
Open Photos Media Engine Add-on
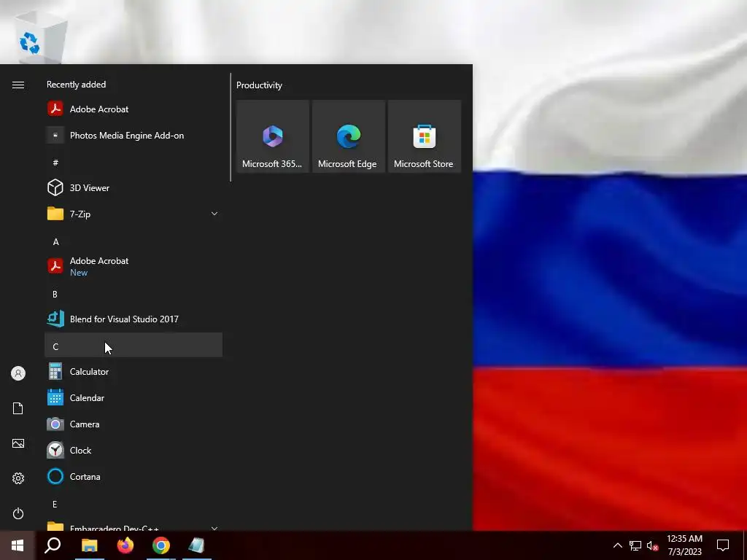pos(133,135)
